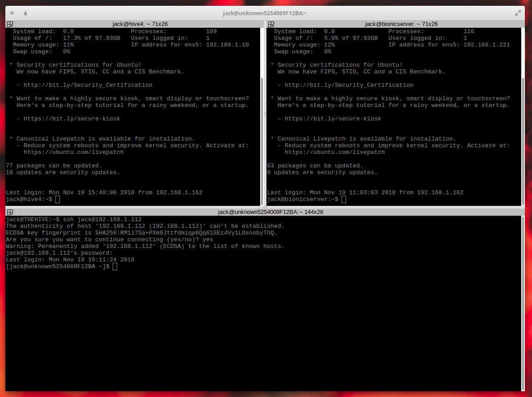
Task: Open the bionicserver pane's grouping icon menu
Action: tap(271, 24)
